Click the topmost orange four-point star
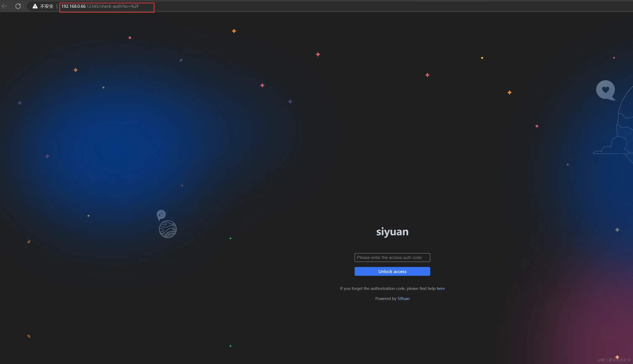This screenshot has height=364, width=633. click(x=234, y=31)
